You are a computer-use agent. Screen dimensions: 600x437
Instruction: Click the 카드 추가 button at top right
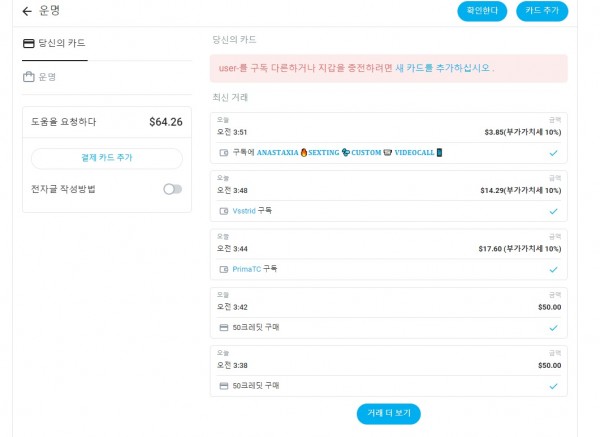542,11
